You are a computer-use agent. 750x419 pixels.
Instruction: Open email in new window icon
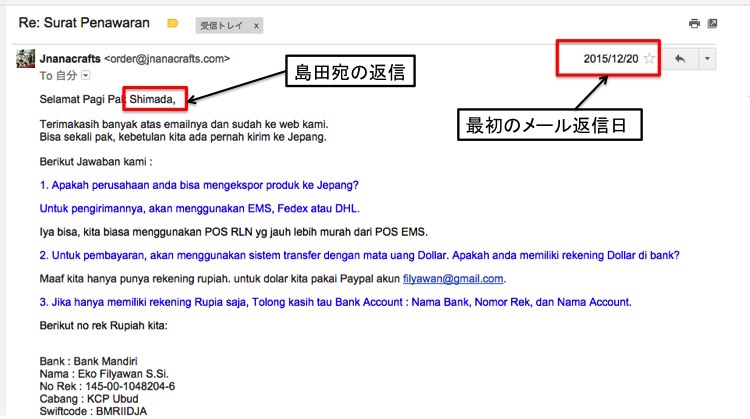click(x=712, y=23)
